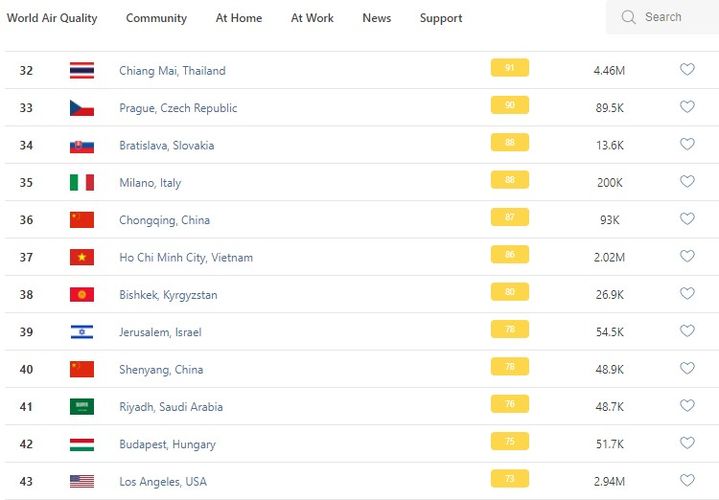Click the Kyrgyzstan flag icon

coord(82,295)
